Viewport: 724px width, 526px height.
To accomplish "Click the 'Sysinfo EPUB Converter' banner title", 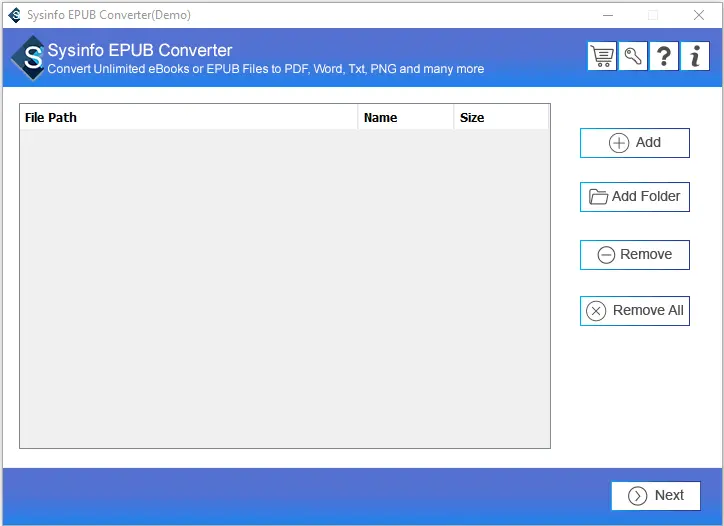I will pyautogui.click(x=140, y=51).
